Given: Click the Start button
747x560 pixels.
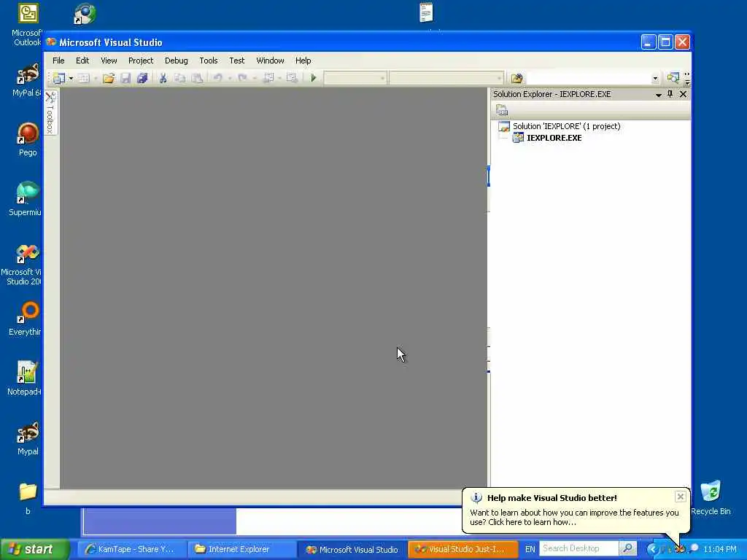Looking at the screenshot, I should pos(34,549).
